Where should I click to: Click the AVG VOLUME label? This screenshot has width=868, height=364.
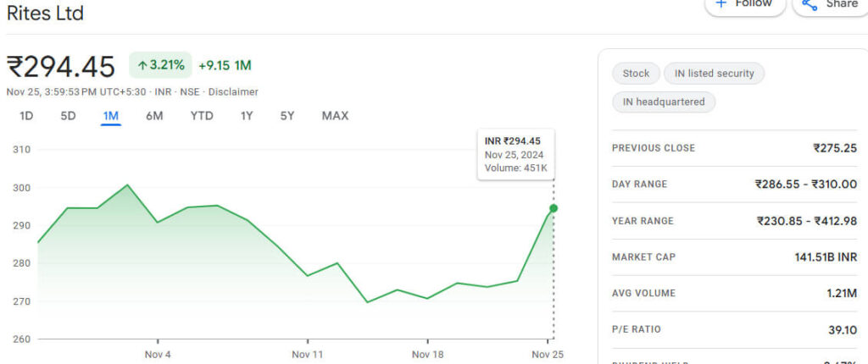644,293
